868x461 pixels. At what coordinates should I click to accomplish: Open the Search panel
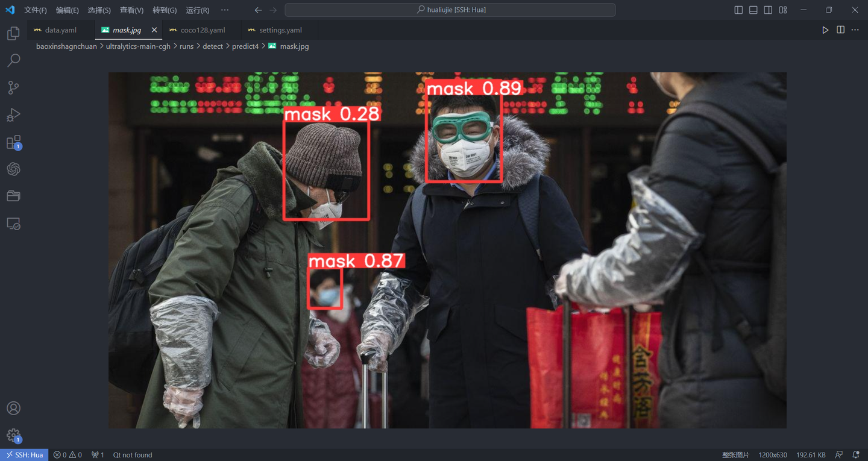click(x=13, y=60)
